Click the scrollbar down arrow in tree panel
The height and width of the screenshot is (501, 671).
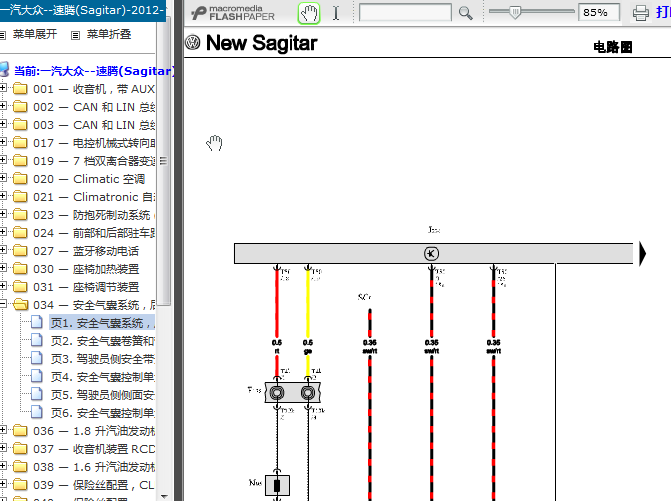point(163,496)
